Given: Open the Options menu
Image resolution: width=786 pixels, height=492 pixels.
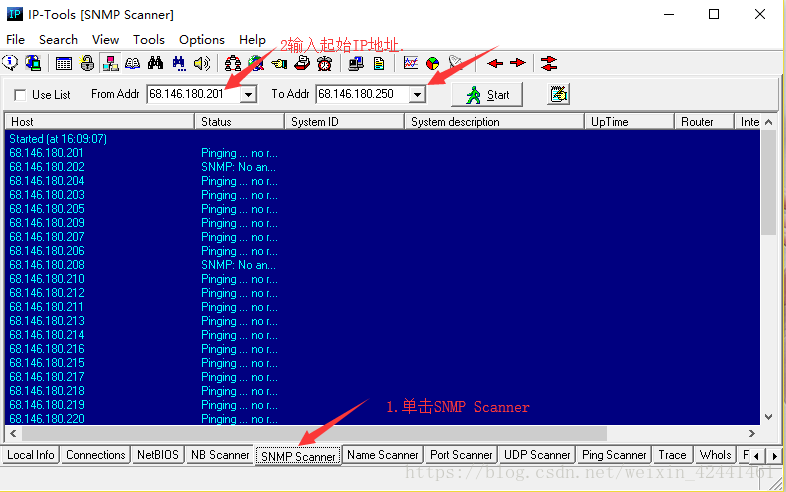Looking at the screenshot, I should tap(202, 40).
